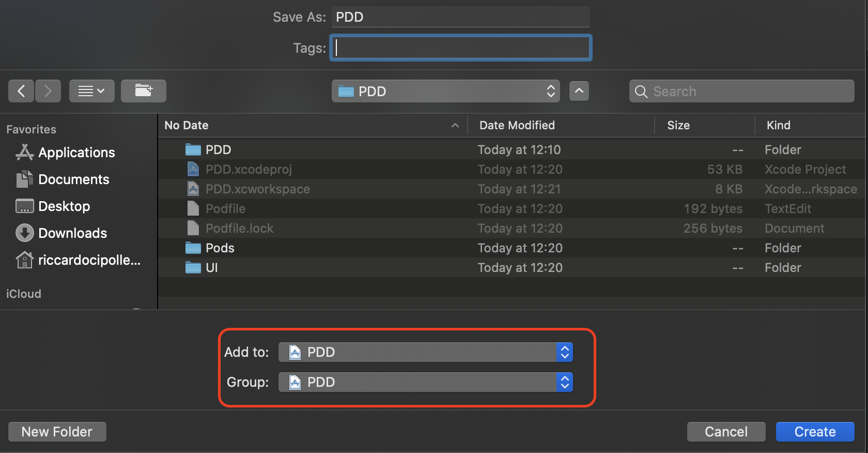The height and width of the screenshot is (453, 868).
Task: Click the PDD.xcodeproj Xcode project icon
Action: [x=193, y=169]
